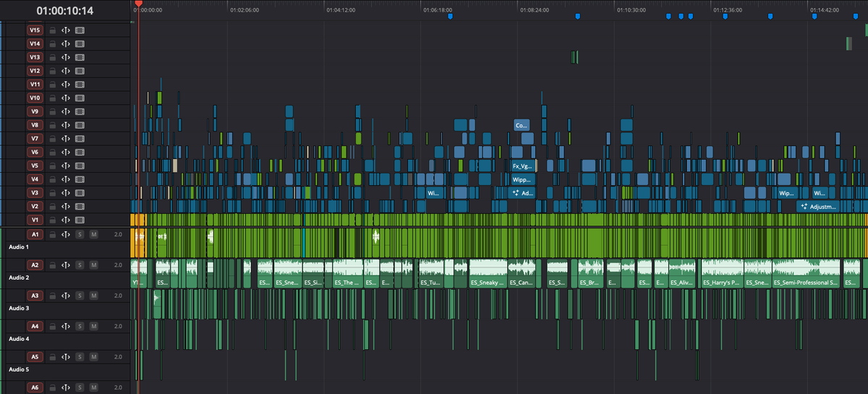868x394 pixels.
Task: Toggle auto track selector on A1
Action: (66, 234)
